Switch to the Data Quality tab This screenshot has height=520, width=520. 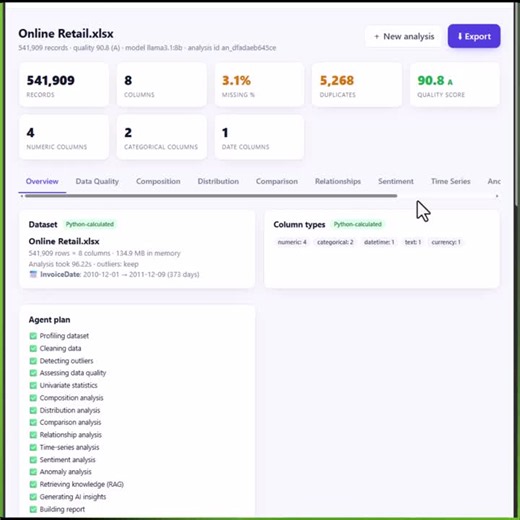[x=97, y=181]
